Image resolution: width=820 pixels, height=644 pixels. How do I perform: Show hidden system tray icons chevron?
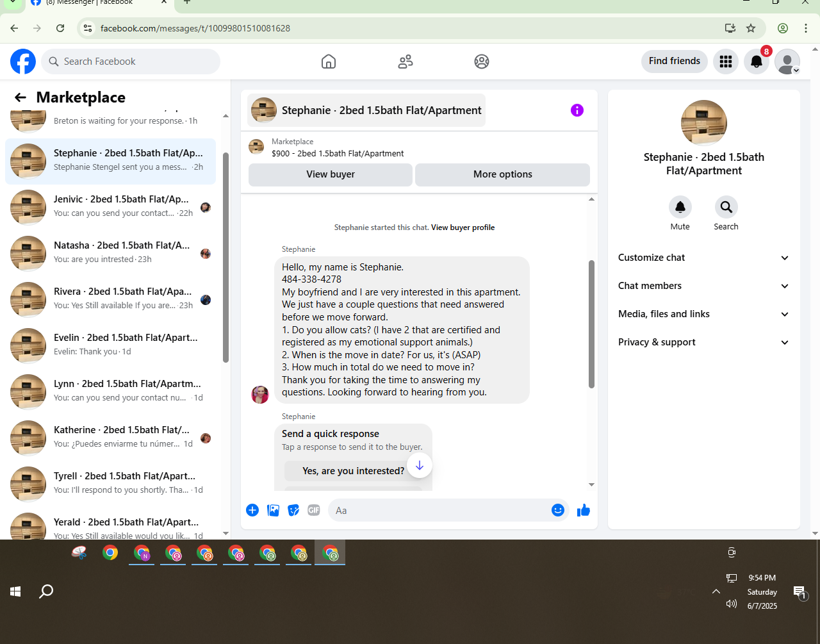[x=716, y=591]
